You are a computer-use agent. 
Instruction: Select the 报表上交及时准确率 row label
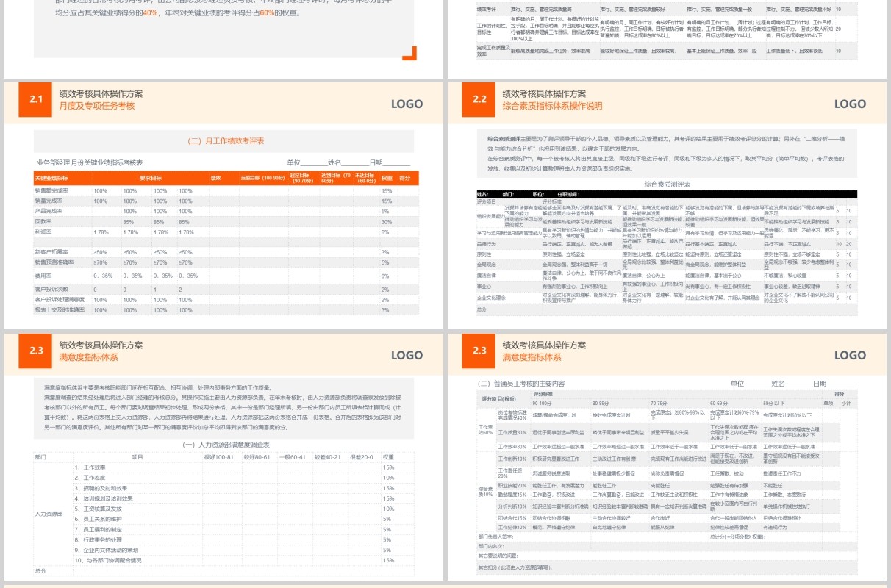[x=59, y=310]
